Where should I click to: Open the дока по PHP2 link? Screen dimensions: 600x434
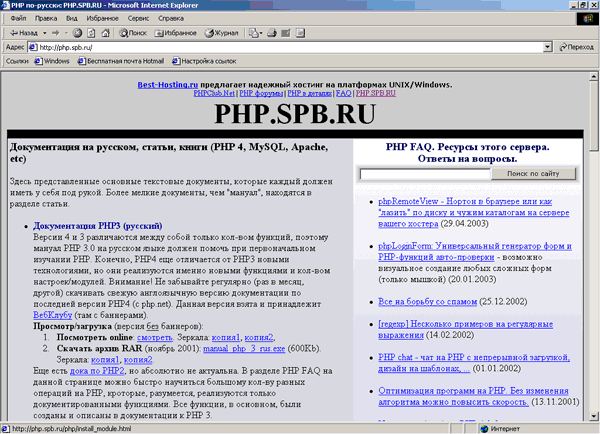97,371
